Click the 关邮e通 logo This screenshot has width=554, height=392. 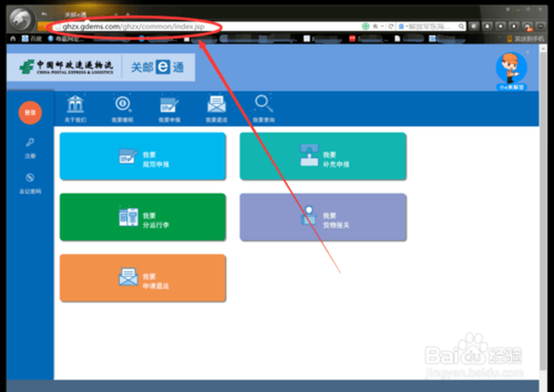[158, 67]
